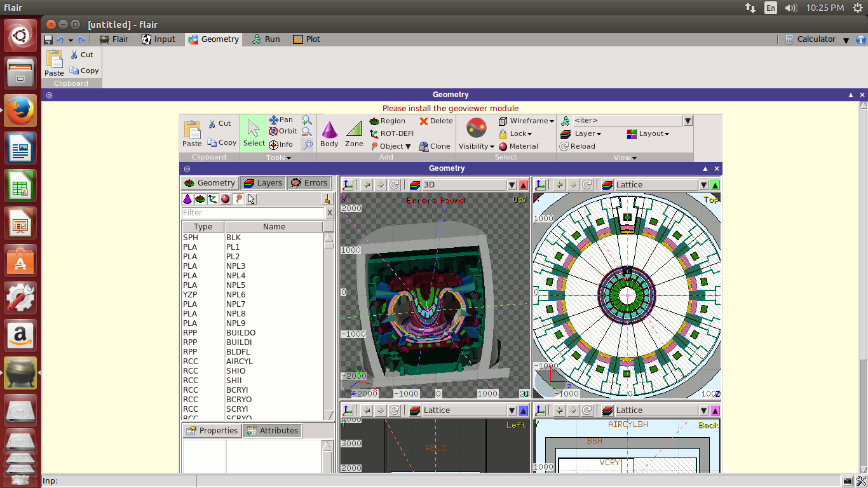Select the BUILDO row in the list

coord(253,333)
